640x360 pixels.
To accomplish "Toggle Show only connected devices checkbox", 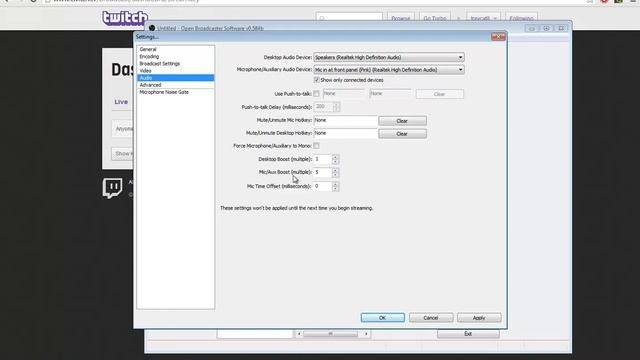I will (x=317, y=80).
